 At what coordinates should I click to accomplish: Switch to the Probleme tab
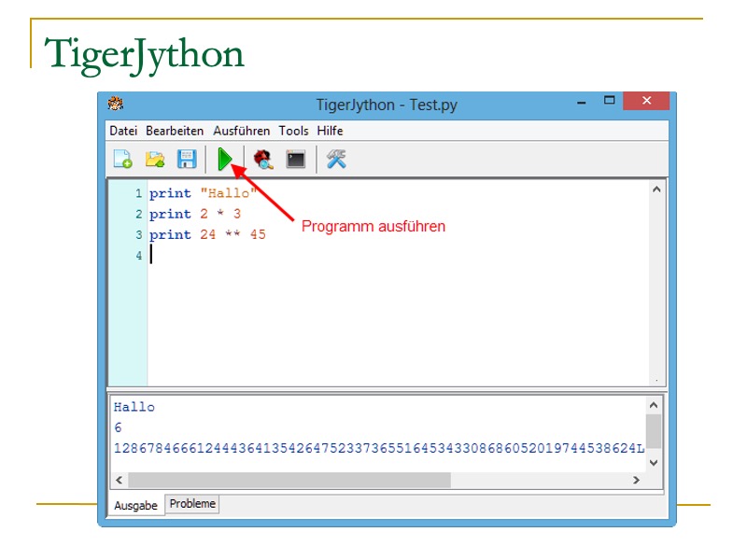pos(192,504)
